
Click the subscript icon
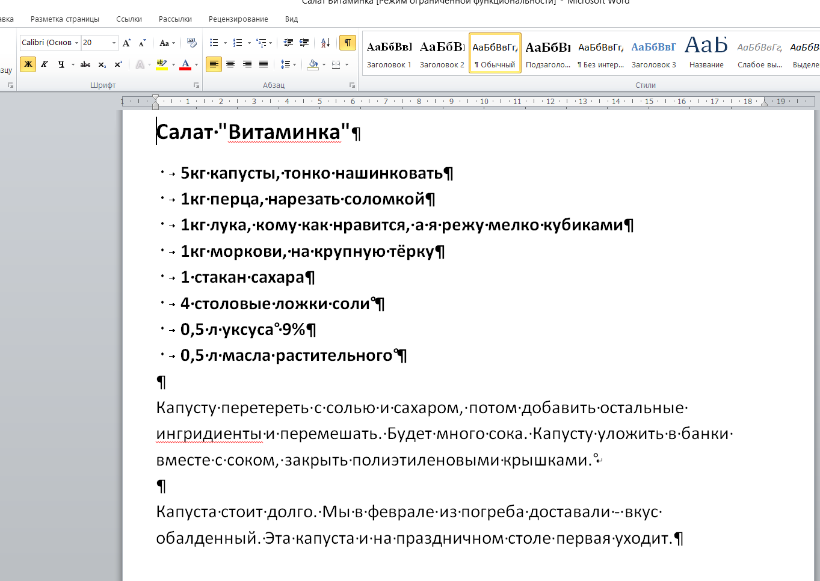point(100,64)
